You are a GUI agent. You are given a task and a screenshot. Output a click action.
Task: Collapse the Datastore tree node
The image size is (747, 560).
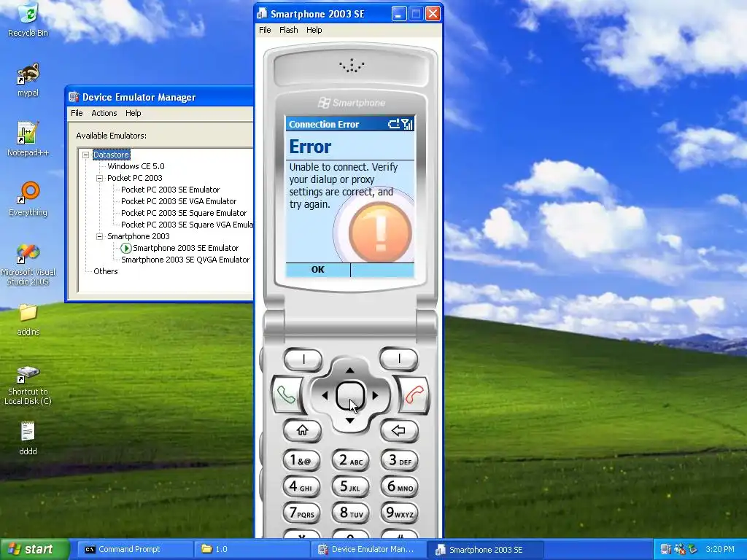[86, 155]
